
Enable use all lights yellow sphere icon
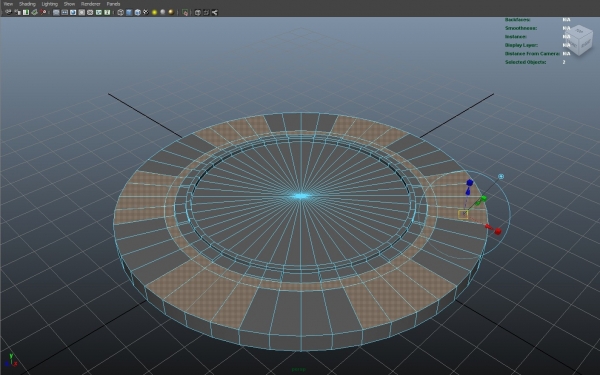[x=154, y=12]
